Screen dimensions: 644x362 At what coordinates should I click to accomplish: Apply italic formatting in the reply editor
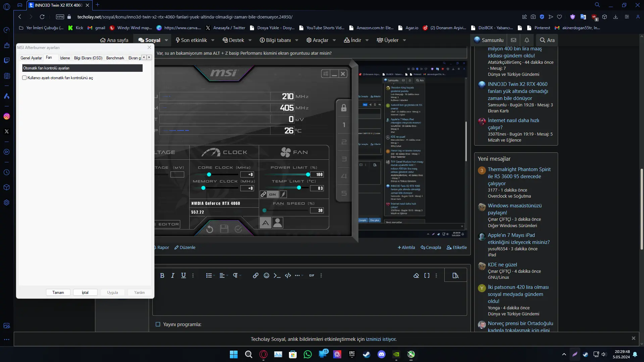[172, 275]
